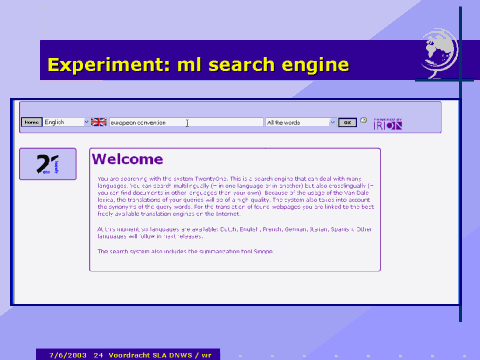Click paragraph beginning 'You are searching with'
480x360 pixels.
pyautogui.click(x=236, y=196)
